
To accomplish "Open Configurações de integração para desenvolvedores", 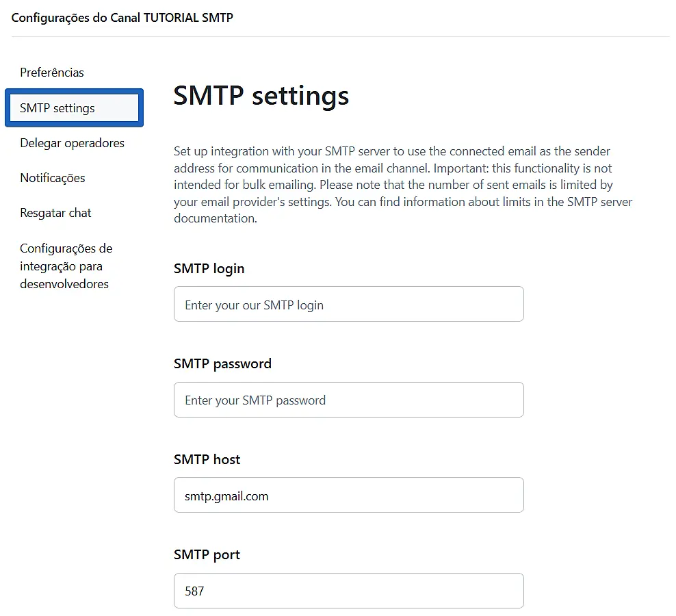I will coord(66,266).
